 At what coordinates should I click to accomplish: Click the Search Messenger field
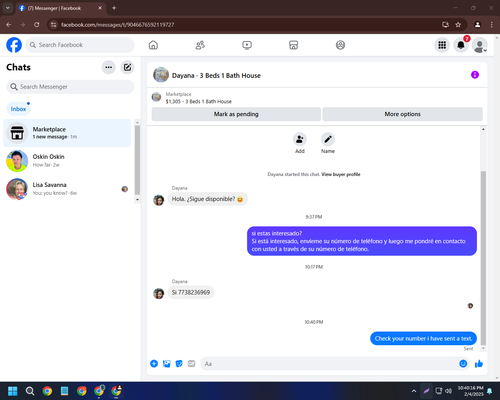tap(70, 87)
